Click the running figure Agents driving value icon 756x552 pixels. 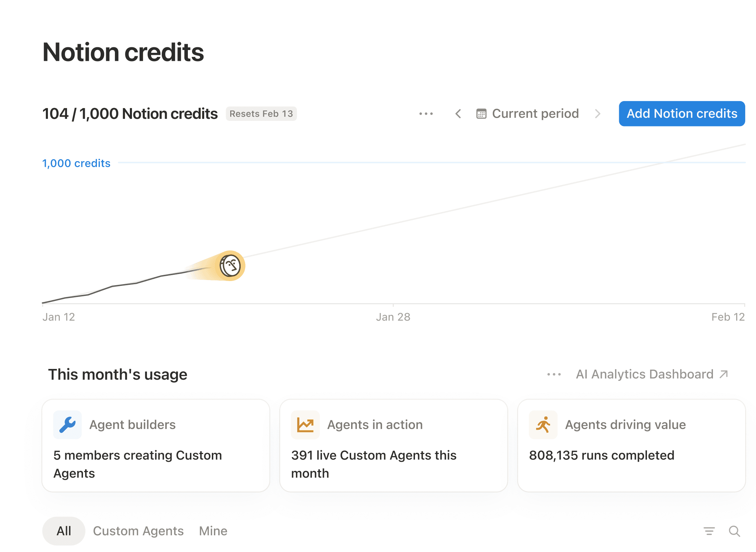tap(543, 425)
